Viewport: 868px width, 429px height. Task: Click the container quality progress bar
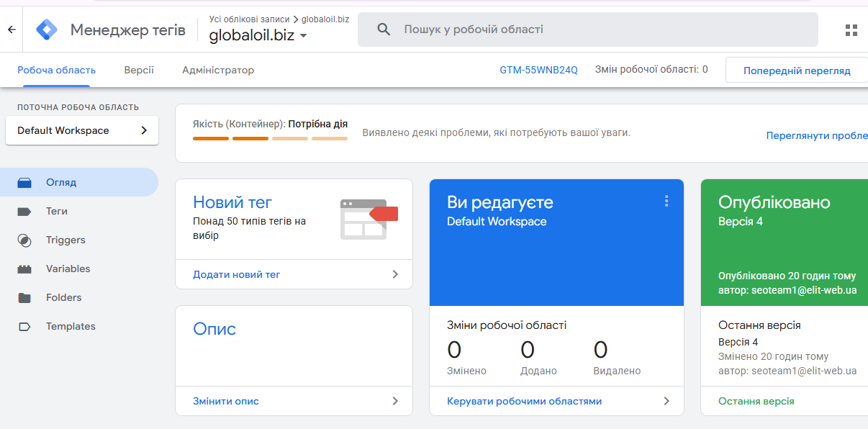[x=270, y=138]
